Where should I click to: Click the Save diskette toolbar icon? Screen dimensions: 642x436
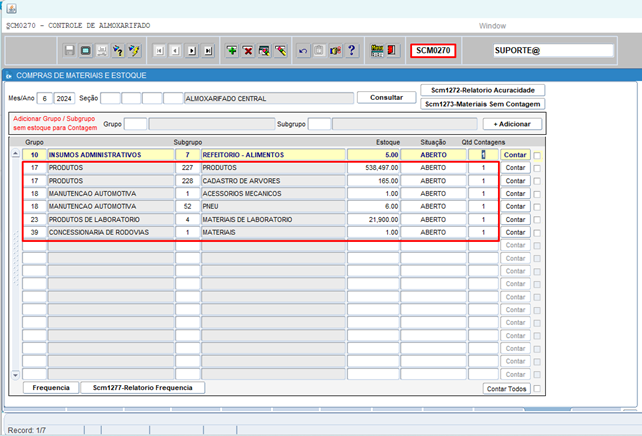coord(70,50)
